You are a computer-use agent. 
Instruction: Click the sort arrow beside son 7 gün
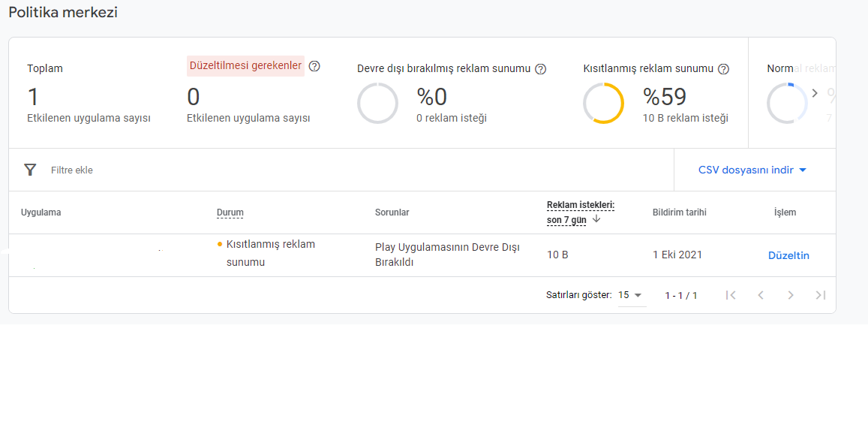(x=596, y=219)
